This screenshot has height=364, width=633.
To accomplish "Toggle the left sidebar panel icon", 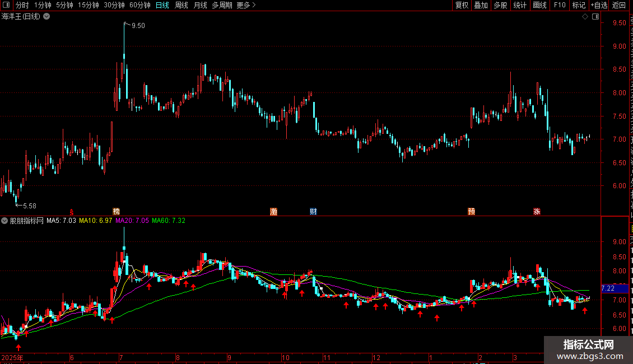I will 6,5.
